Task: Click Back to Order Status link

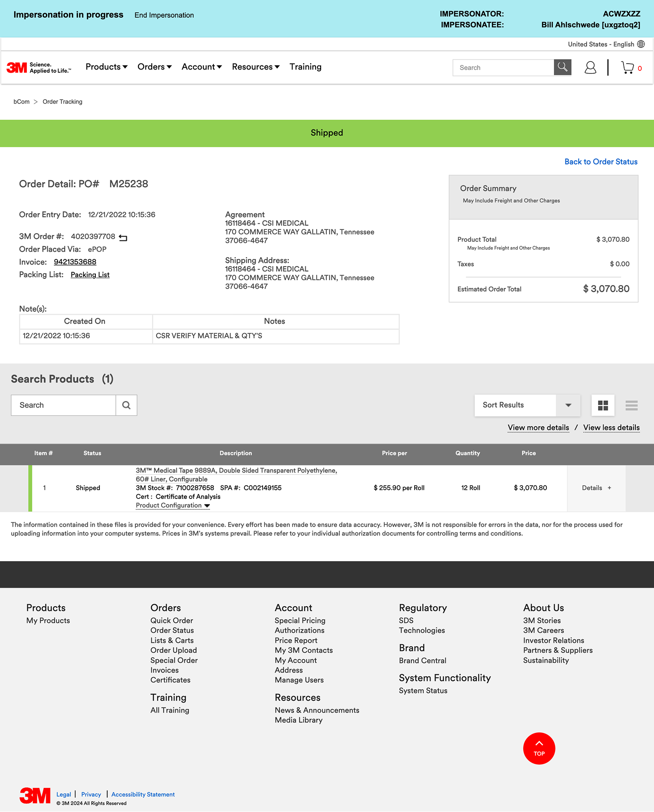Action: [601, 162]
